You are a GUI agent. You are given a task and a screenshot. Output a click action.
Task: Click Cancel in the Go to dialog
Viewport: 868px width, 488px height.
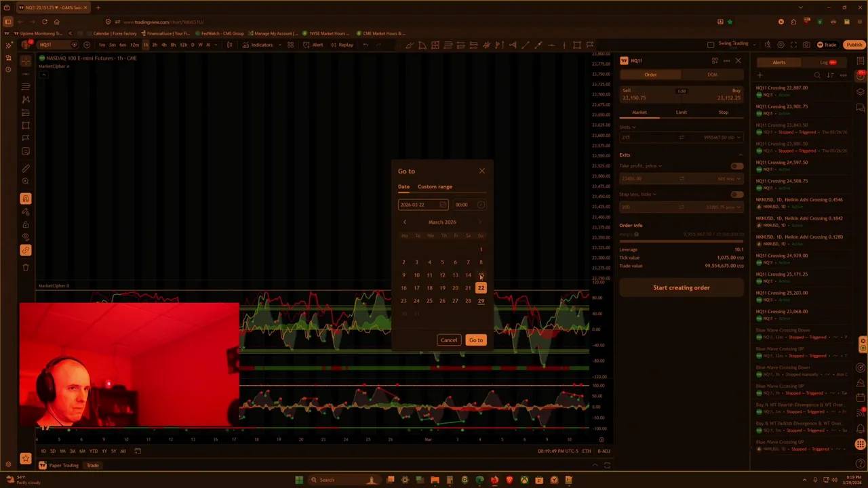(449, 340)
